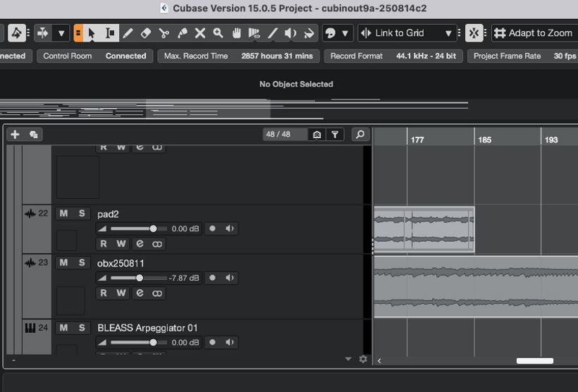Toggle Auto-Scroll button in toolbar
578x392 pixels.
[x=43, y=33]
